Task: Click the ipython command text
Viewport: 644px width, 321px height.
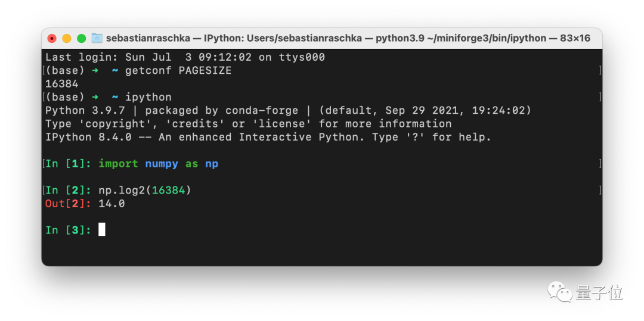Action: click(x=148, y=97)
